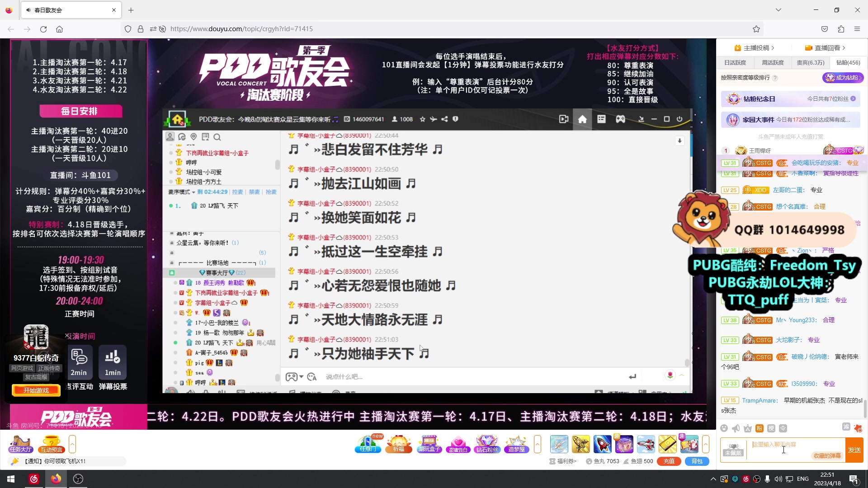Open the 祈福 blessing icon
The image size is (868, 488).
[x=399, y=444]
